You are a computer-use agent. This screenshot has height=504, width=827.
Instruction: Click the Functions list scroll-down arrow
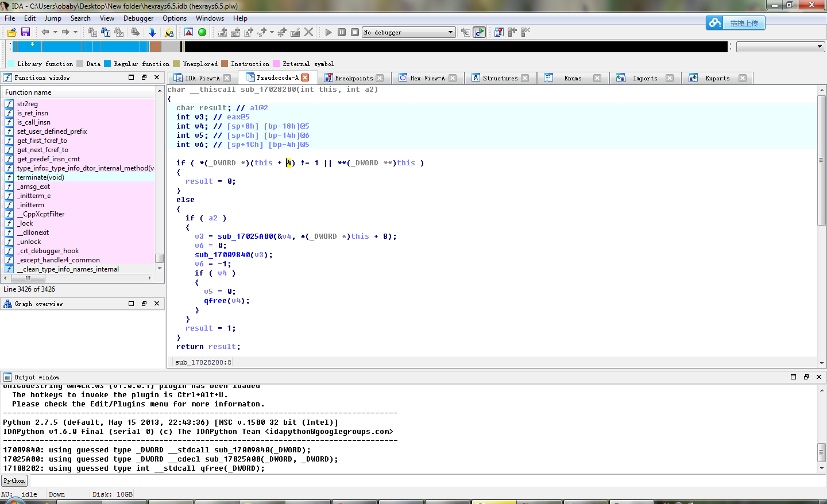click(x=160, y=269)
